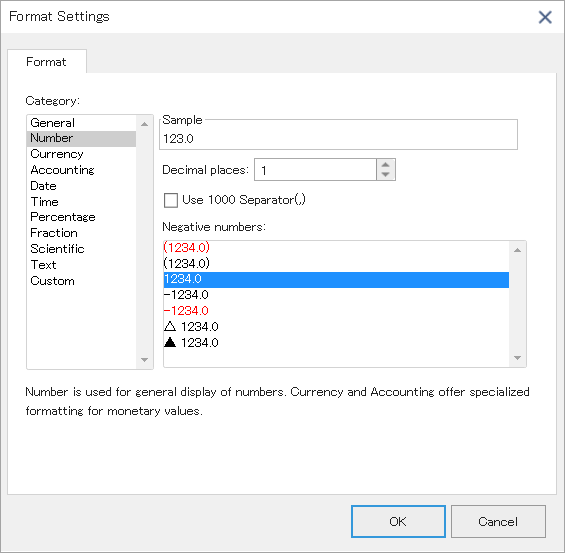
Task: Close the Format Settings dialog
Action: (x=545, y=17)
